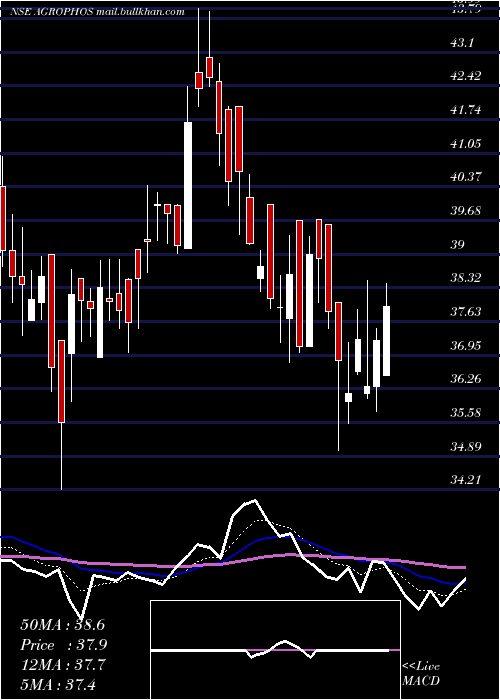Click the tall white candle rising to 41.7
The image size is (500, 700).
(x=188, y=185)
